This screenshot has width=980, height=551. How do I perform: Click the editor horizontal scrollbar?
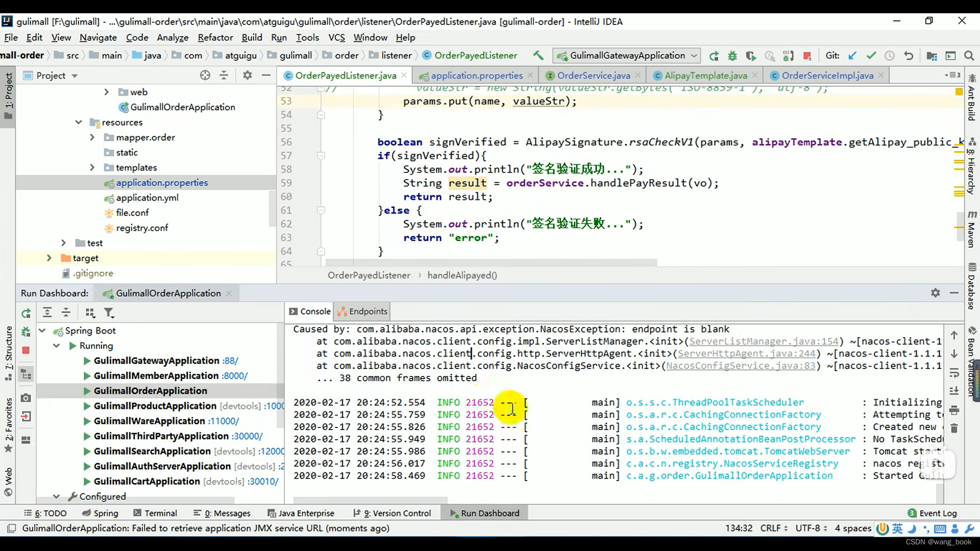(x=491, y=263)
